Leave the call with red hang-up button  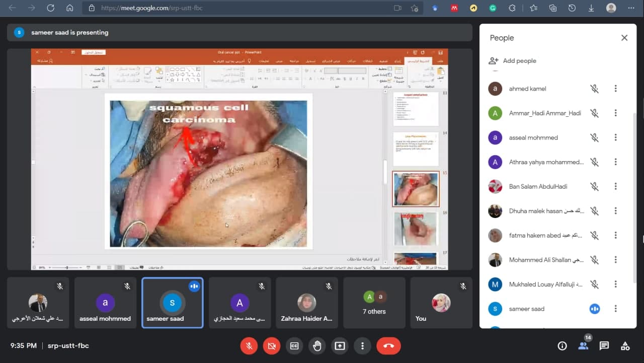pyautogui.click(x=388, y=346)
